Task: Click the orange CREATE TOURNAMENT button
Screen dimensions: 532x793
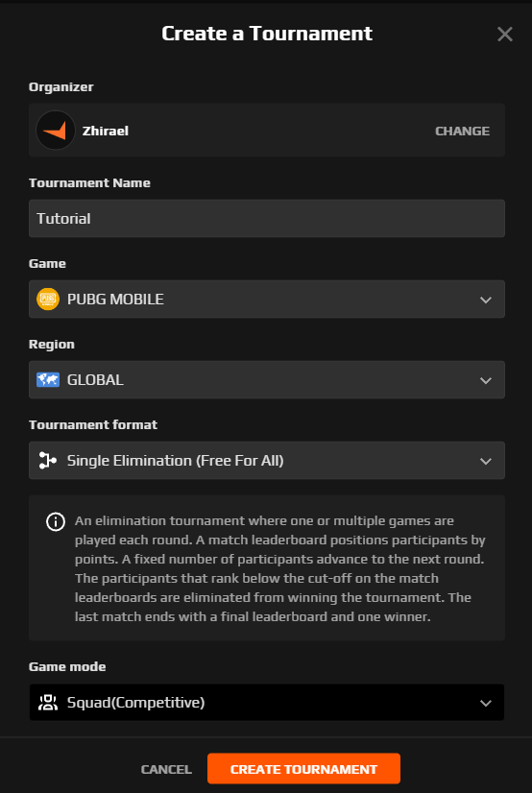Action: click(x=303, y=769)
